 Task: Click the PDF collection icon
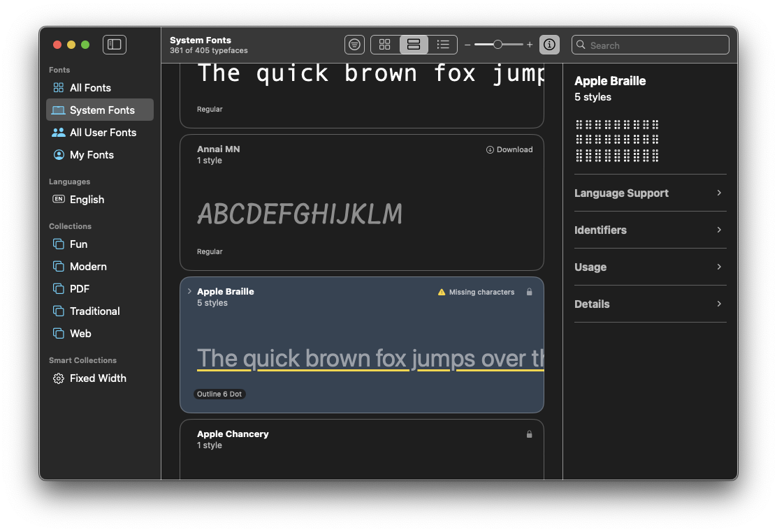(59, 288)
